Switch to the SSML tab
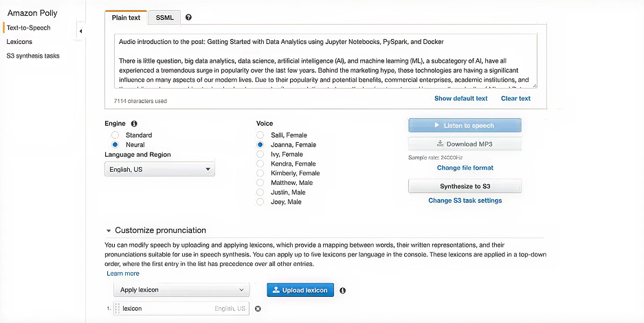This screenshot has width=644, height=323. [165, 17]
